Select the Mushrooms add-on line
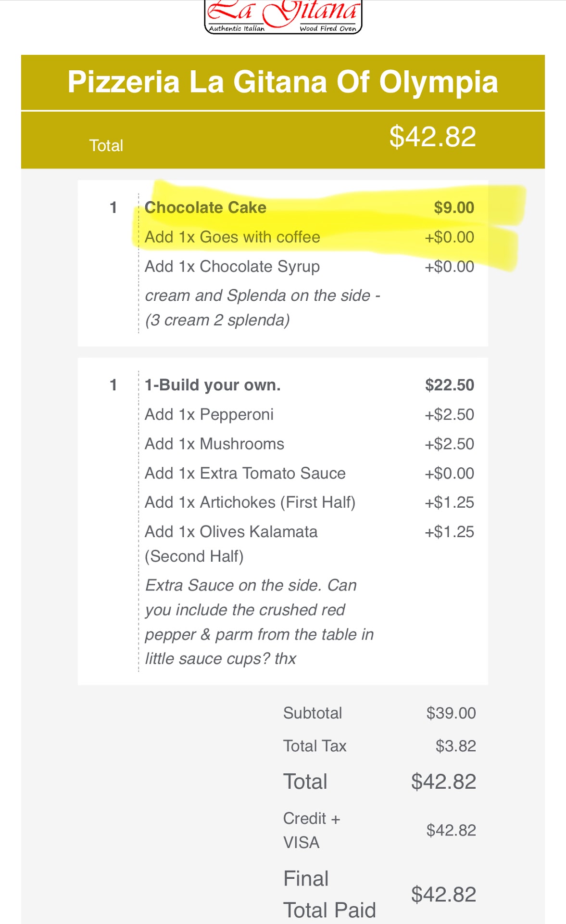Image resolution: width=566 pixels, height=924 pixels. pyautogui.click(x=214, y=444)
